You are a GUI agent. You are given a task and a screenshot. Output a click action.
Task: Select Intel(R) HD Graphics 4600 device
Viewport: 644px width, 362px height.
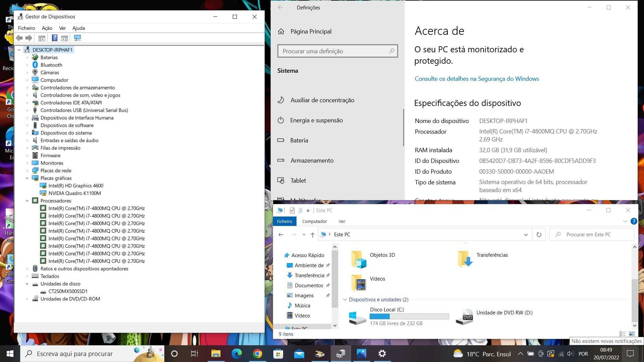point(76,186)
